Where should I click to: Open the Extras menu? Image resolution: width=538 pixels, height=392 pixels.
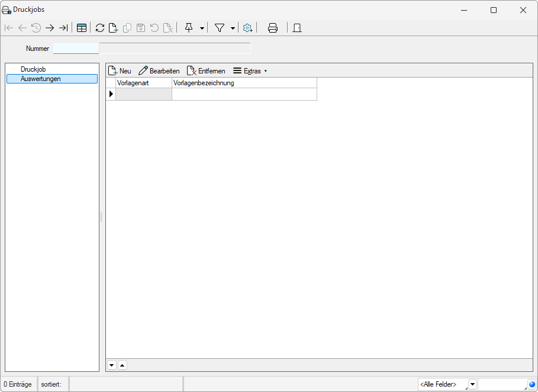click(x=250, y=71)
